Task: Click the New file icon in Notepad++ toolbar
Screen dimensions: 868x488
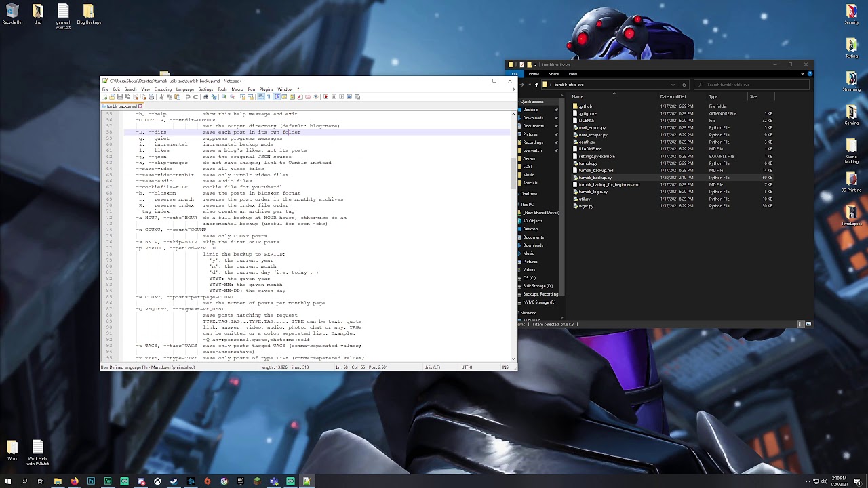Action: [x=104, y=96]
